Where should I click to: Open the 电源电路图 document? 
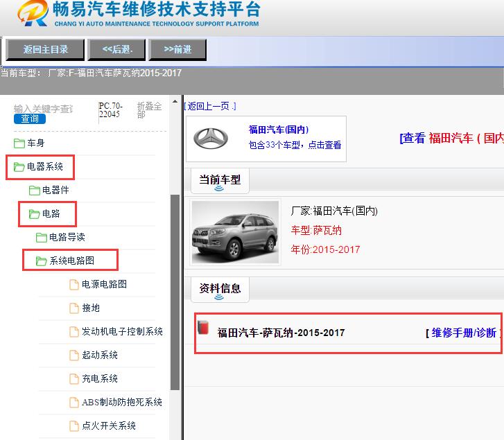(105, 284)
